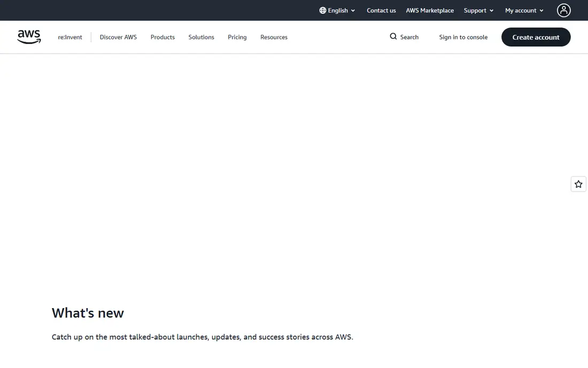The height and width of the screenshot is (368, 588).
Task: Open the Resources menu
Action: pos(274,37)
